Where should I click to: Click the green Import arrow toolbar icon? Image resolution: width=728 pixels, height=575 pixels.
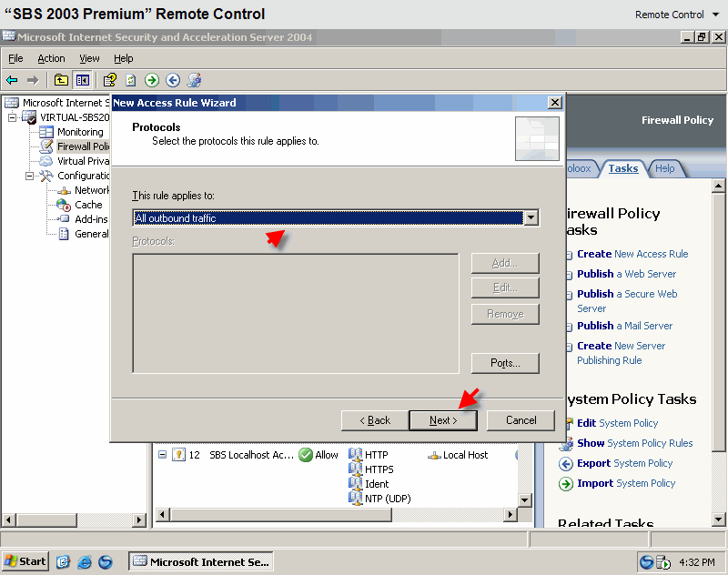point(152,80)
